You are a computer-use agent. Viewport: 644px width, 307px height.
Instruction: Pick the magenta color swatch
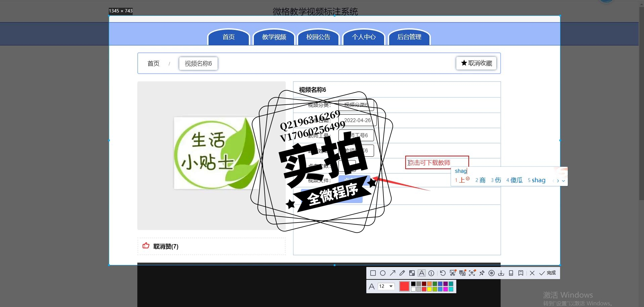pyautogui.click(x=446, y=289)
